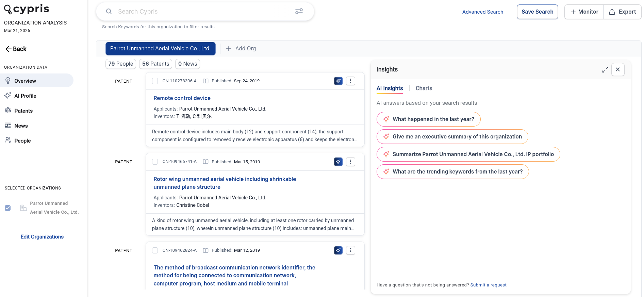Open search filter settings icon

click(299, 12)
